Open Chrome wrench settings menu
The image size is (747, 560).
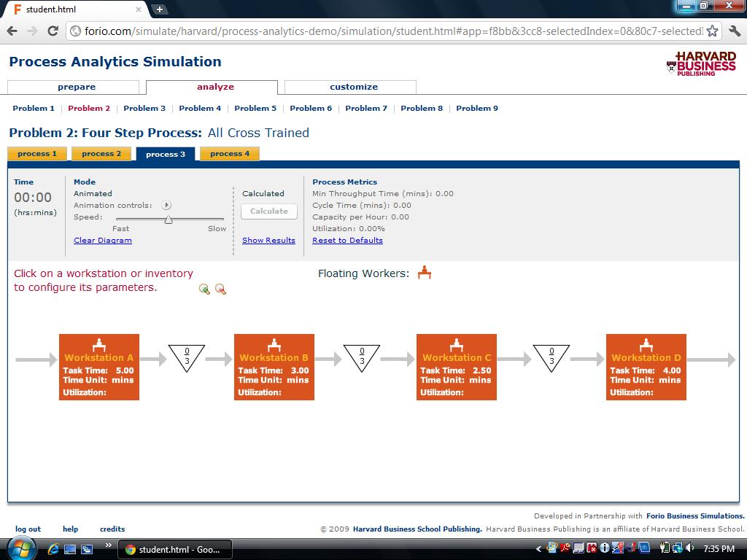click(734, 31)
